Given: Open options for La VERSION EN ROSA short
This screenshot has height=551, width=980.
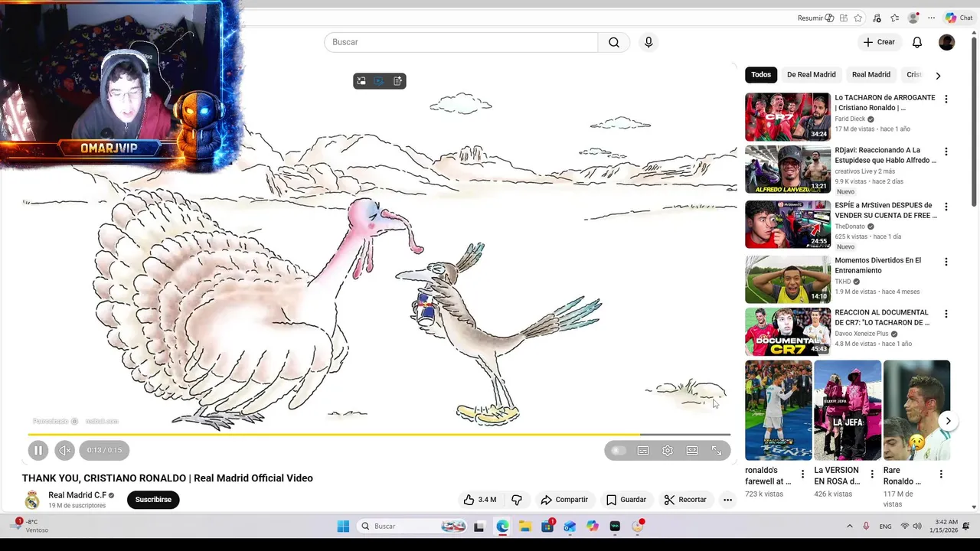Looking at the screenshot, I should (872, 474).
